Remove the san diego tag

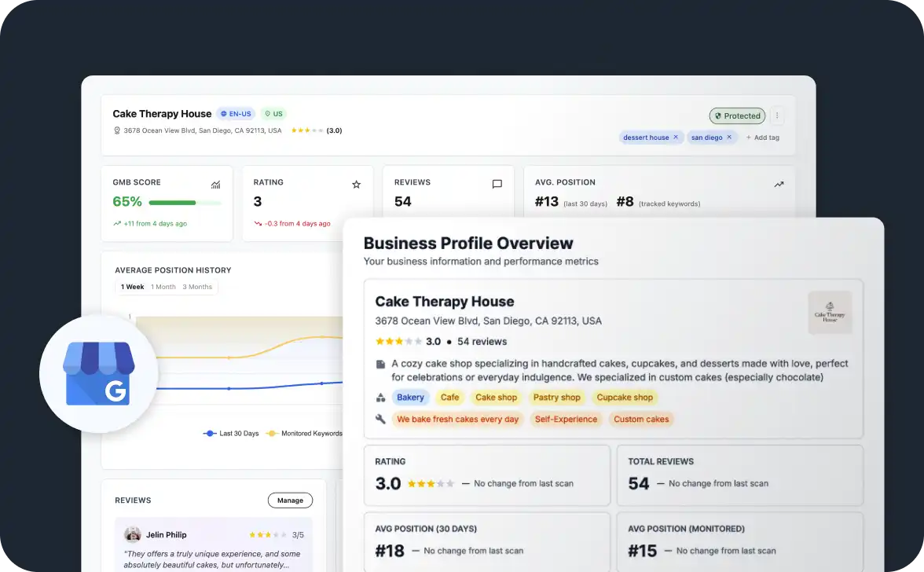point(729,137)
